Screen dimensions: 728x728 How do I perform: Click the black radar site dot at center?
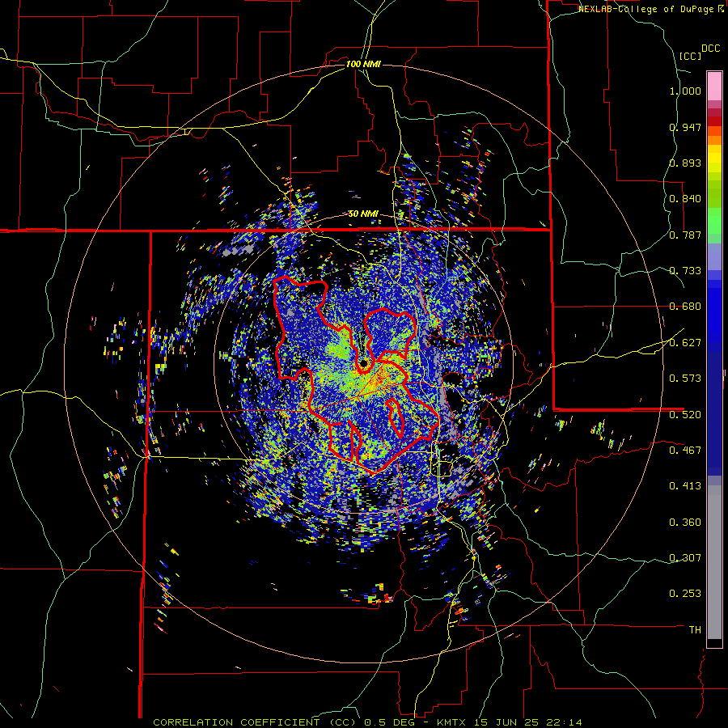coord(363,363)
